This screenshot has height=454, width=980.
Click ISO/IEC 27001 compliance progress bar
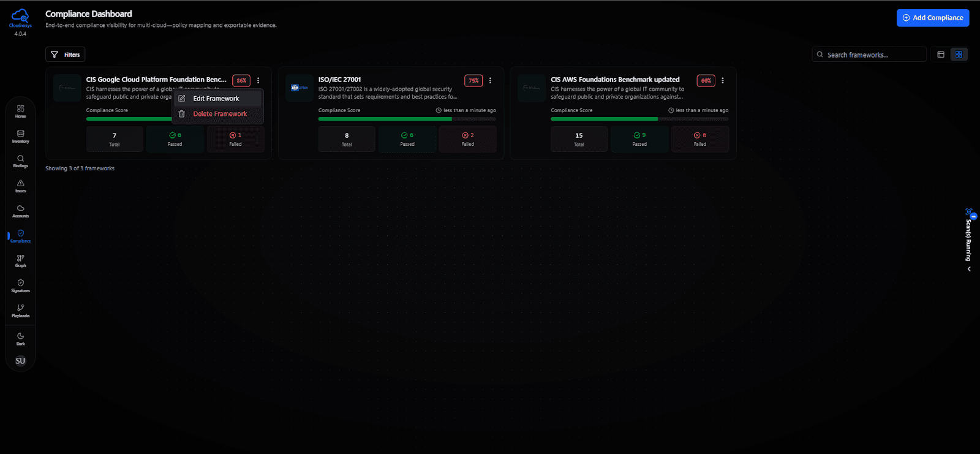(x=407, y=119)
